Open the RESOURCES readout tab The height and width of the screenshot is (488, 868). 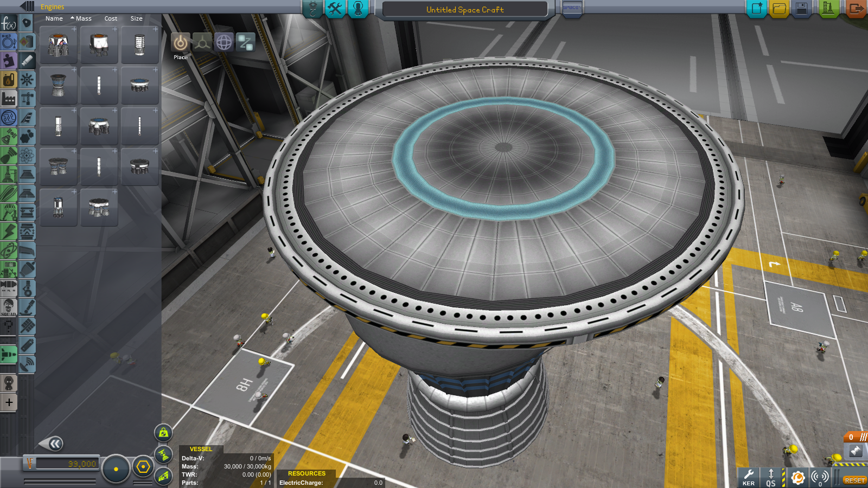[x=307, y=473]
